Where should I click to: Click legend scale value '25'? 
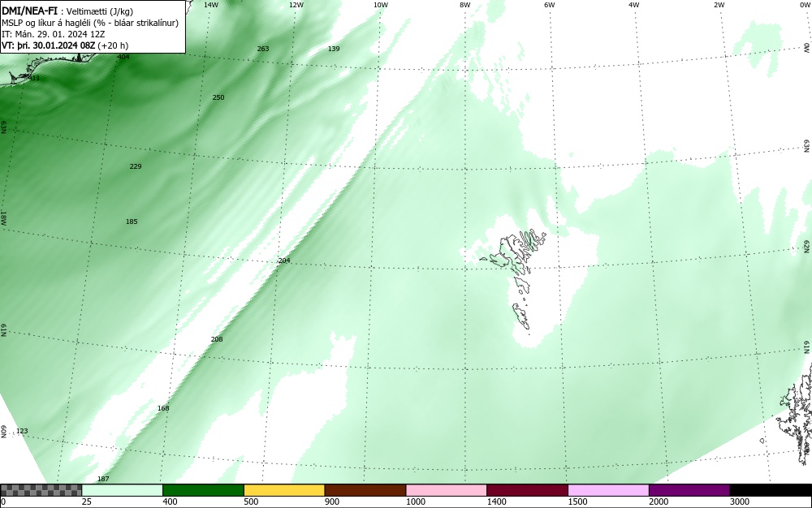point(87,502)
